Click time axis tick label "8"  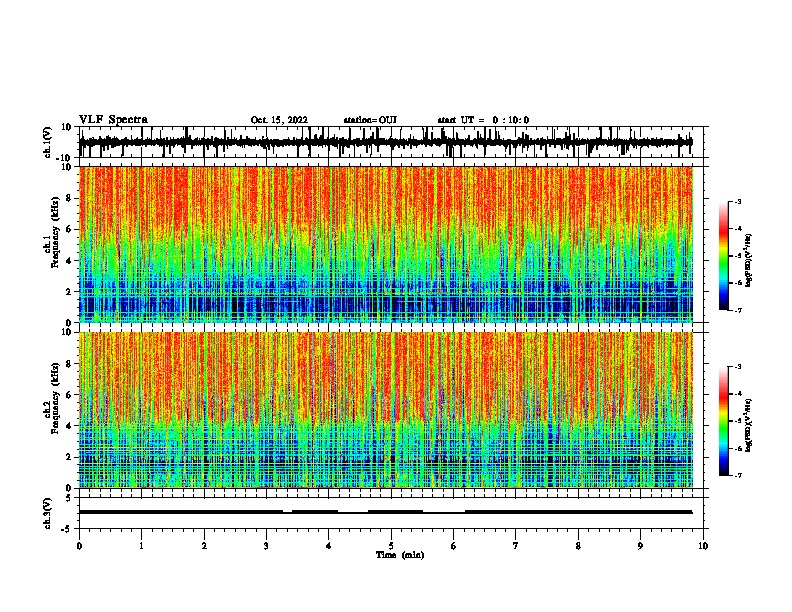578,546
